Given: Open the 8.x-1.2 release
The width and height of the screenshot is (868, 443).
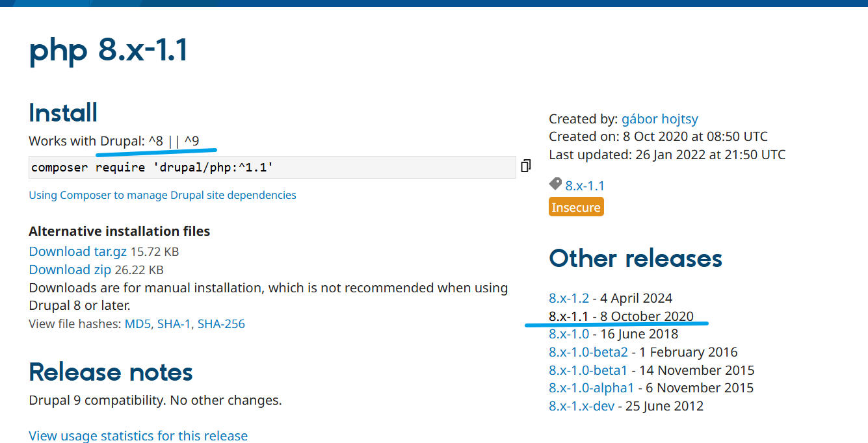Looking at the screenshot, I should (x=569, y=298).
